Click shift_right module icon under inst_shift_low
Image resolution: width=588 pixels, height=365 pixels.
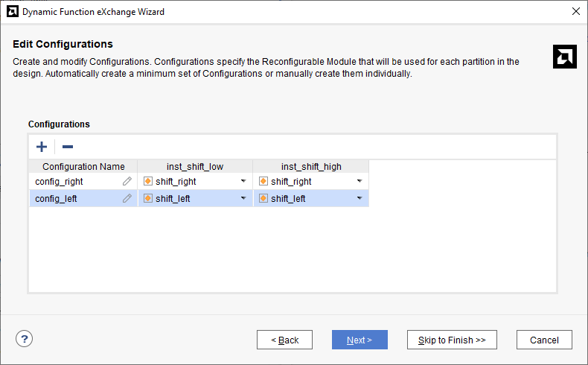(x=148, y=181)
